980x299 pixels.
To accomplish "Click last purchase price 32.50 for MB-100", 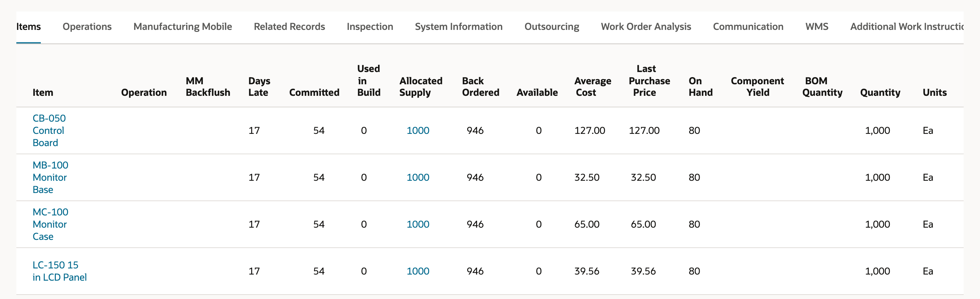I will (643, 177).
